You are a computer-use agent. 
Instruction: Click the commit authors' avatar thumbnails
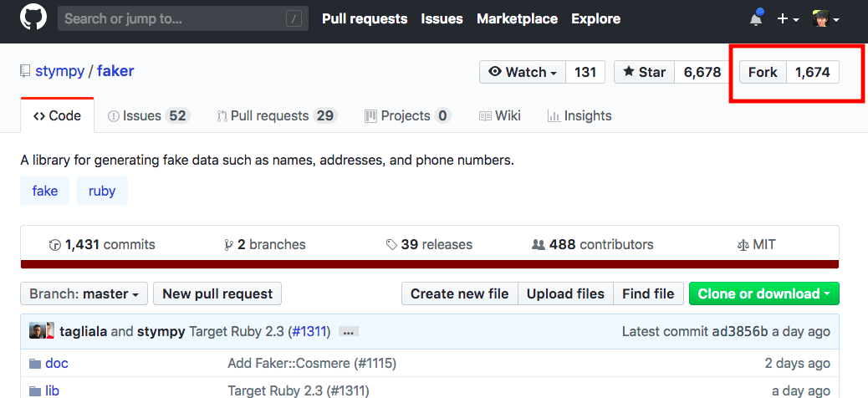click(x=42, y=331)
